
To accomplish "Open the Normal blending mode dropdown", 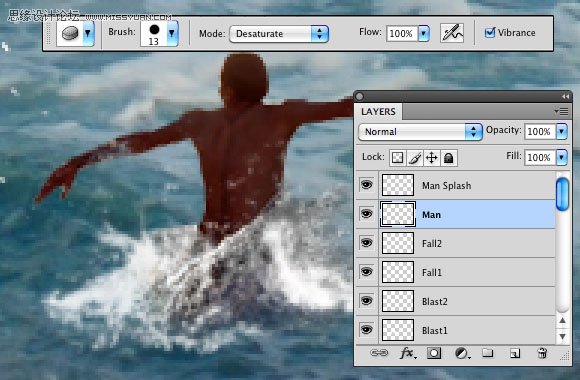I will (420, 132).
